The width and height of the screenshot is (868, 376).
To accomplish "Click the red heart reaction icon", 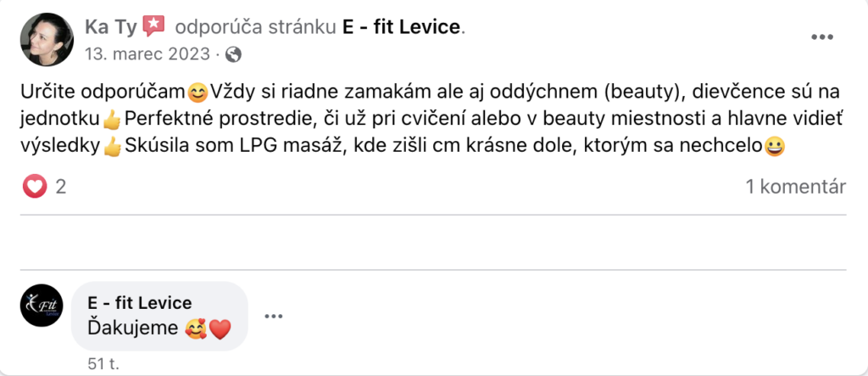I will (x=35, y=187).
